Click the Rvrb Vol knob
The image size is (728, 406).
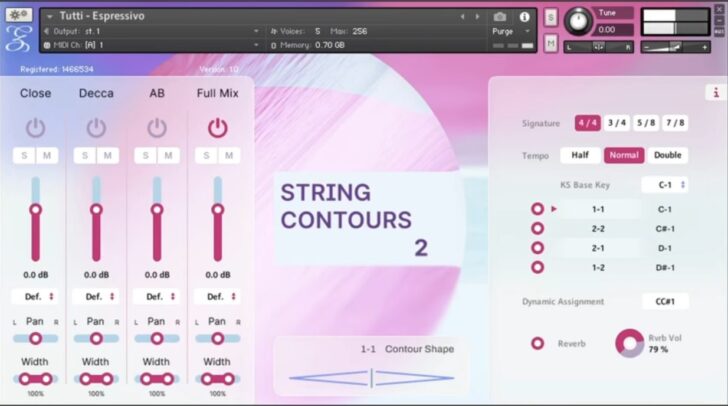(x=630, y=343)
